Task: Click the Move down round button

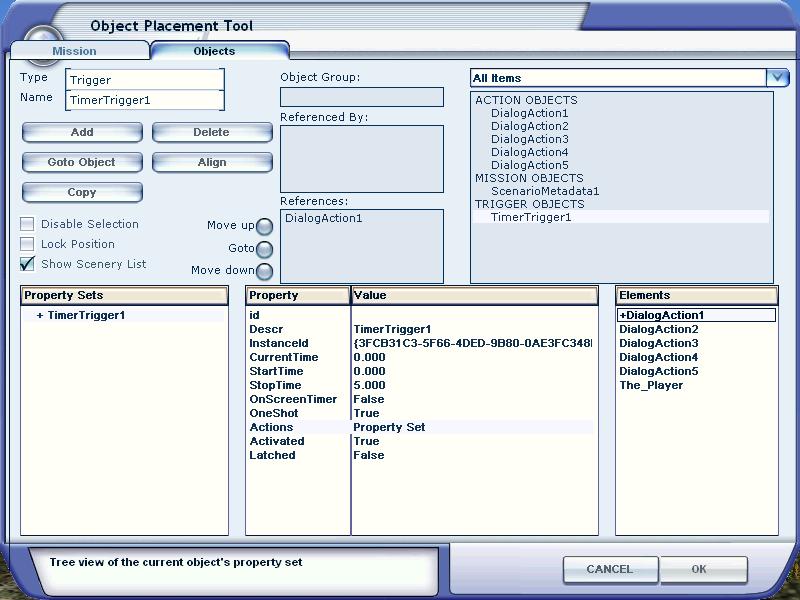Action: click(x=264, y=271)
